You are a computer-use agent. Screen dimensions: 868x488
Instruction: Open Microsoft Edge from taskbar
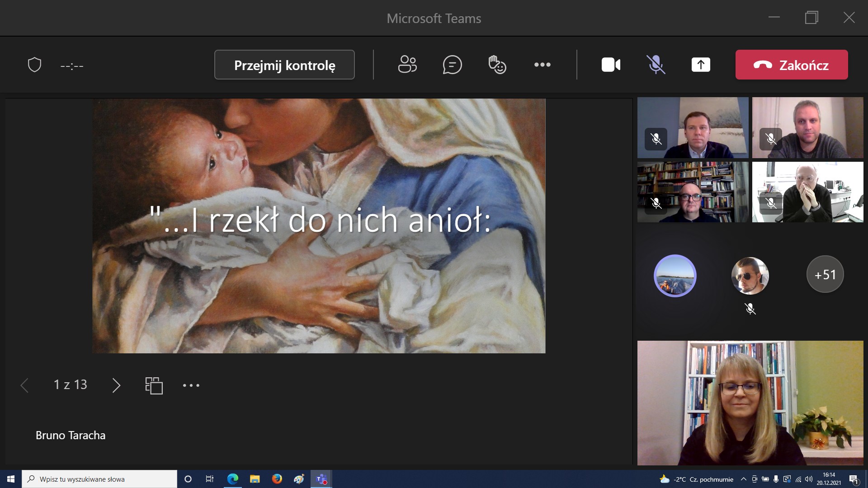233,479
